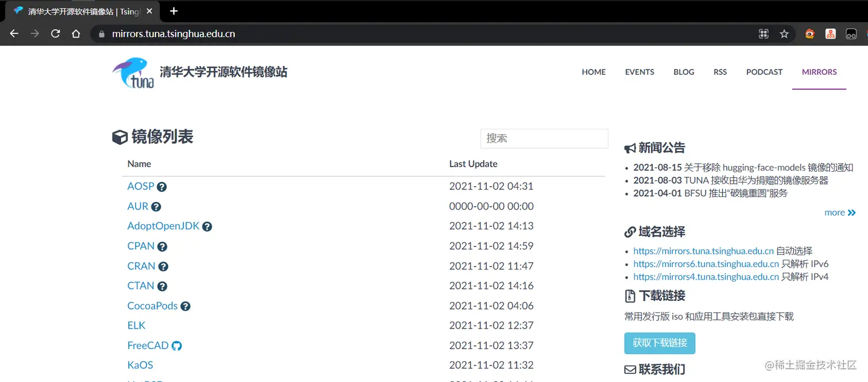Open the HOME navigation item
Viewport: 868px width, 382px height.
[594, 72]
